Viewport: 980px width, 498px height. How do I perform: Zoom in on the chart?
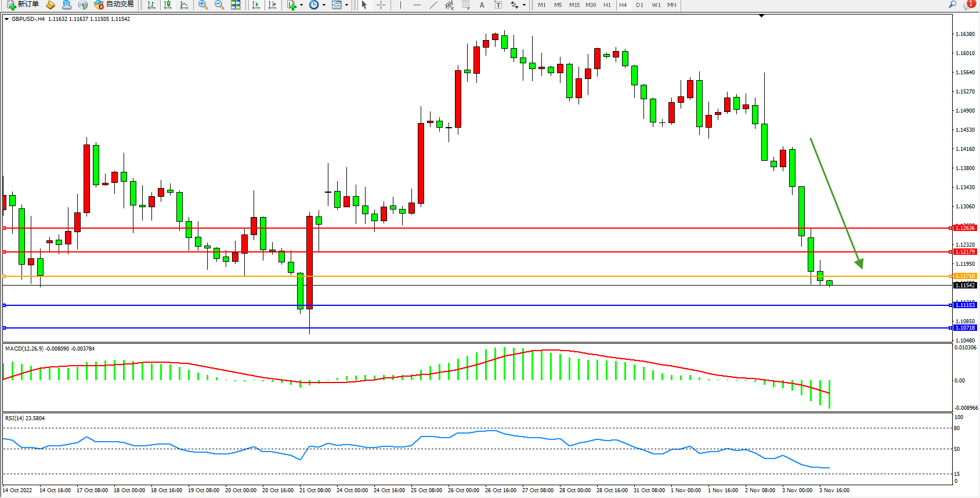point(203,5)
